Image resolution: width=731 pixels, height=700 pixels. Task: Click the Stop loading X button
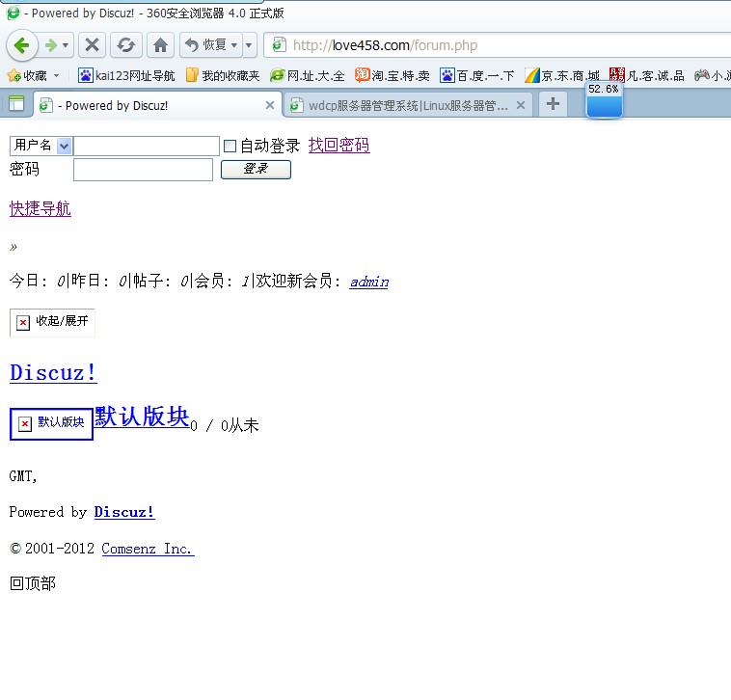tap(92, 45)
